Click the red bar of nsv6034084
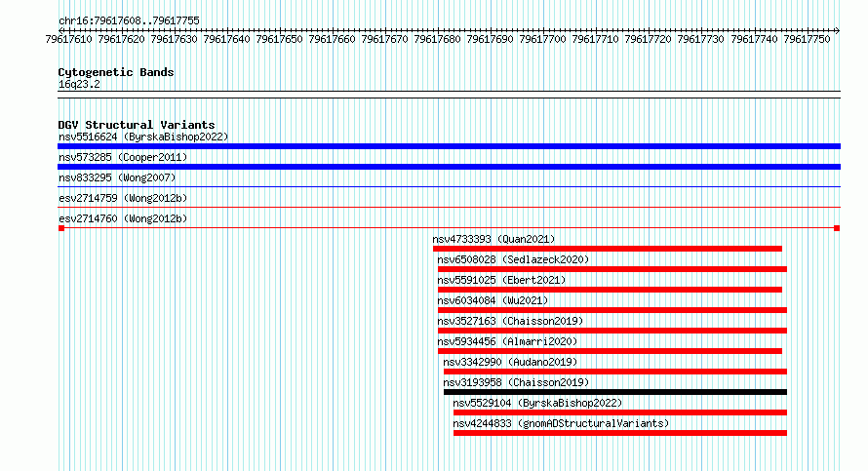868x471 pixels. pyautogui.click(x=612, y=310)
